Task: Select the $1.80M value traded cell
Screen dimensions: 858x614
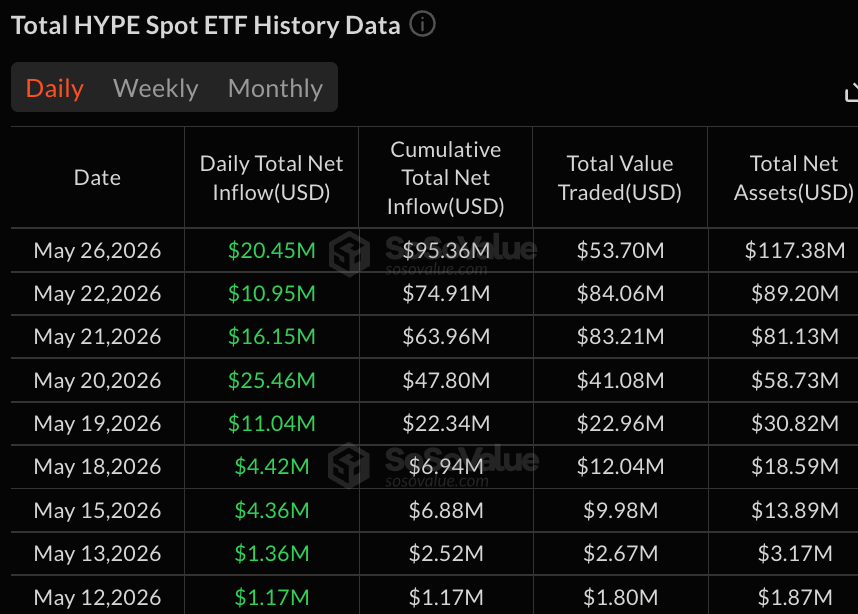Action: (621, 597)
